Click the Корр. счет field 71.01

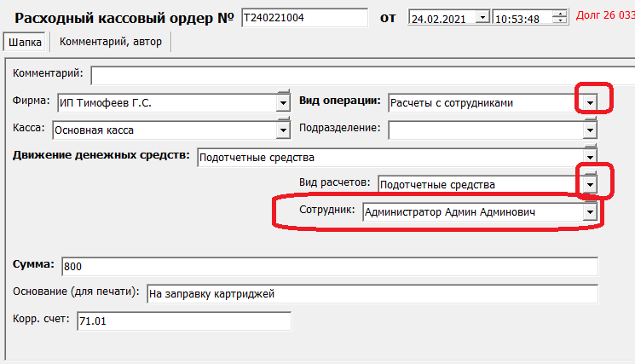click(182, 321)
